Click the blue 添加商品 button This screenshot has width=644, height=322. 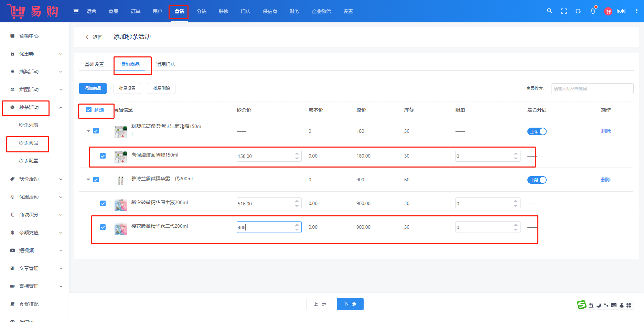[x=93, y=88]
